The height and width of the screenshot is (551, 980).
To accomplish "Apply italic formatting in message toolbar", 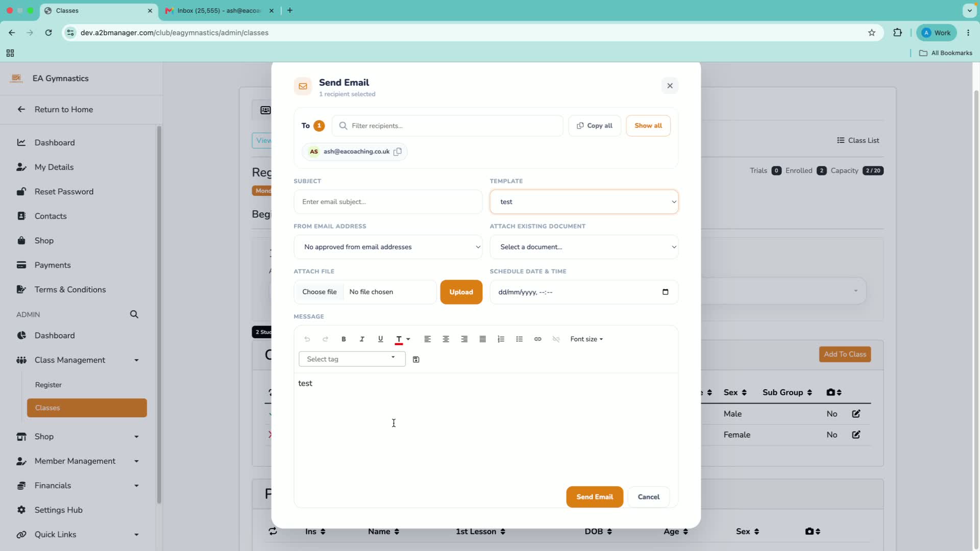I will [362, 339].
